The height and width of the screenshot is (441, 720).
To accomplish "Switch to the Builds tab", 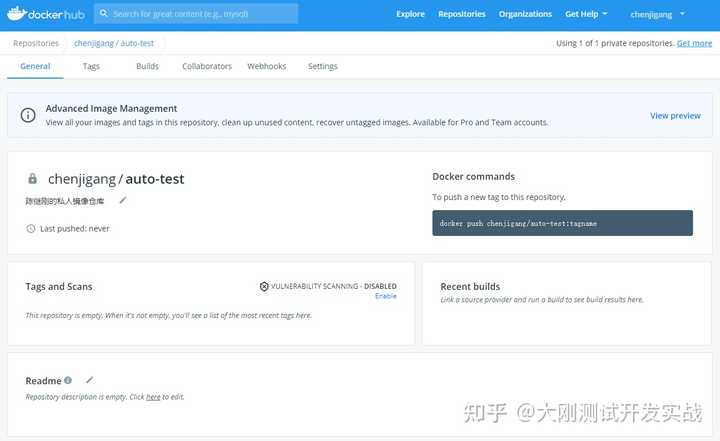I will [x=147, y=66].
